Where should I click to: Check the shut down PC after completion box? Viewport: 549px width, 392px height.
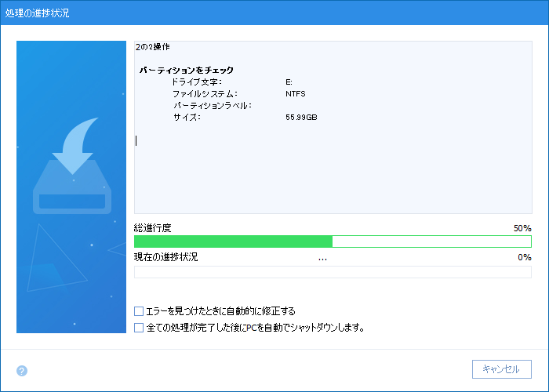tap(139, 328)
